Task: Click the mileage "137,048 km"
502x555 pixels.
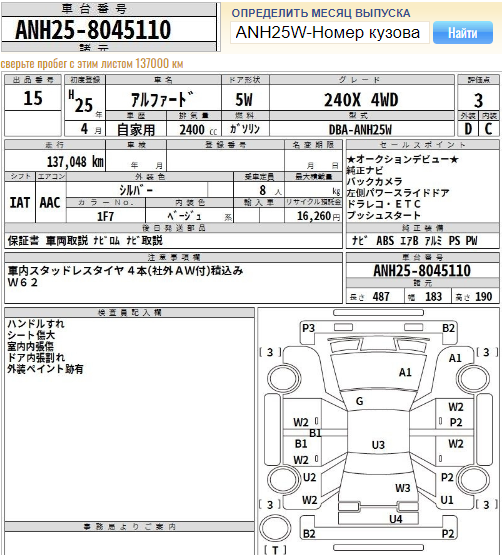Action: 75,162
